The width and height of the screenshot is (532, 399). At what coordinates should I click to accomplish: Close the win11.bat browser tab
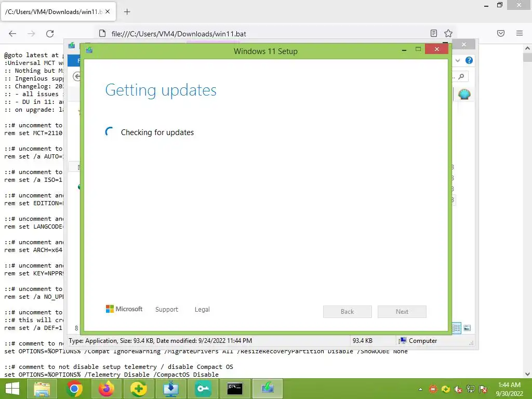[108, 11]
